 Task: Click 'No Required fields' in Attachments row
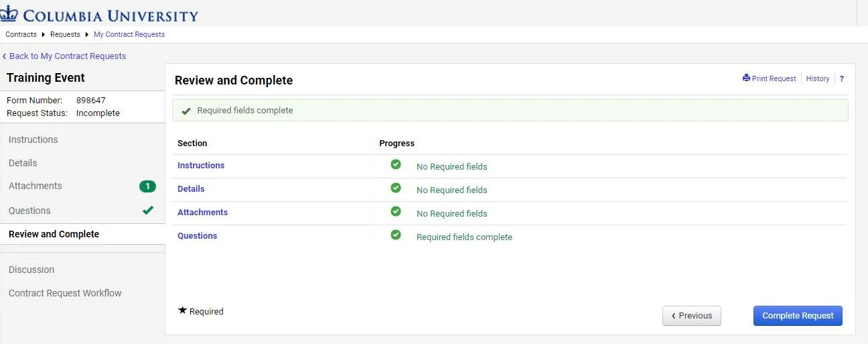pyautogui.click(x=452, y=213)
